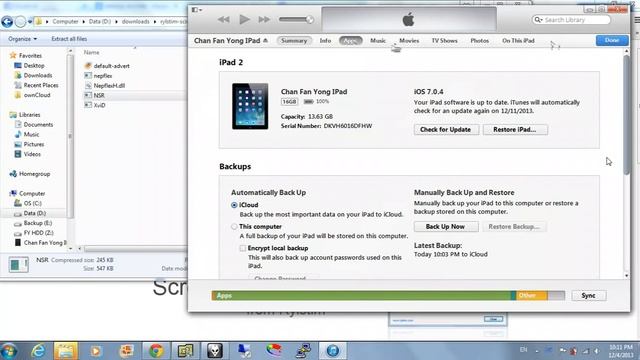Enable Encrypt local backup checkbox
Viewport: 640px width, 360px height.
click(x=243, y=248)
